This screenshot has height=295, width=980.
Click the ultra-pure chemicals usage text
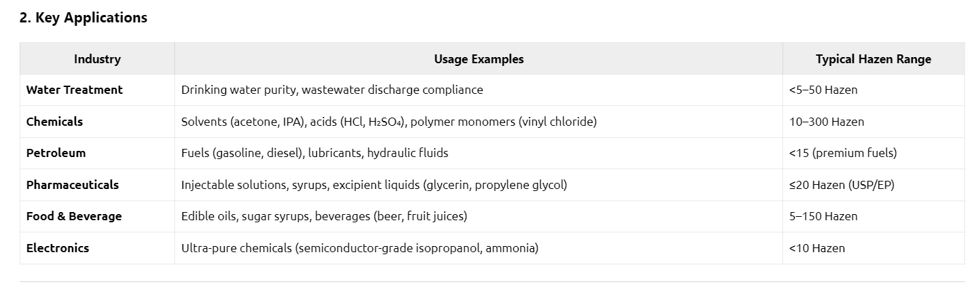coord(360,248)
